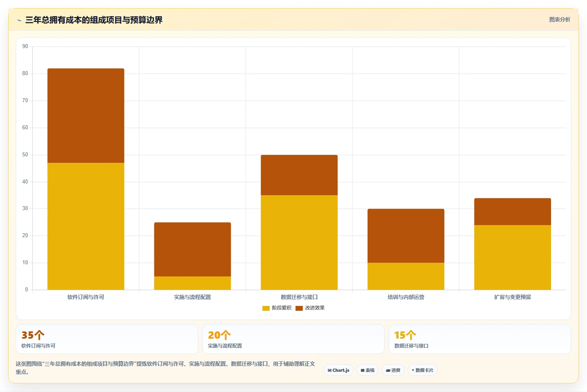The height and width of the screenshot is (392, 587).
Task: Click the yellow bar segment for 培训与内部运营
Action: click(x=406, y=276)
